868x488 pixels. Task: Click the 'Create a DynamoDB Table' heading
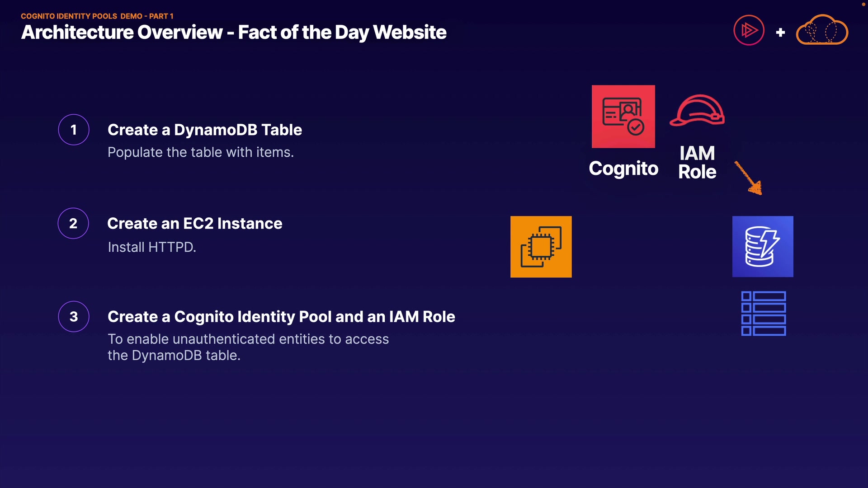[x=204, y=130]
